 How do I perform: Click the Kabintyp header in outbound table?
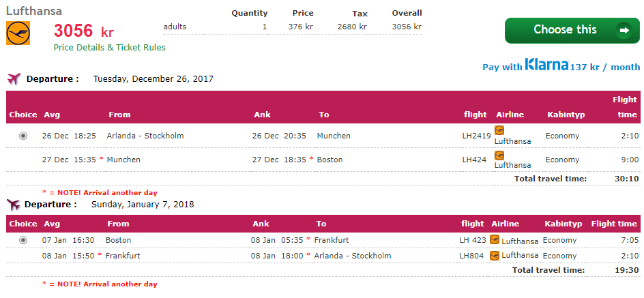(x=566, y=115)
